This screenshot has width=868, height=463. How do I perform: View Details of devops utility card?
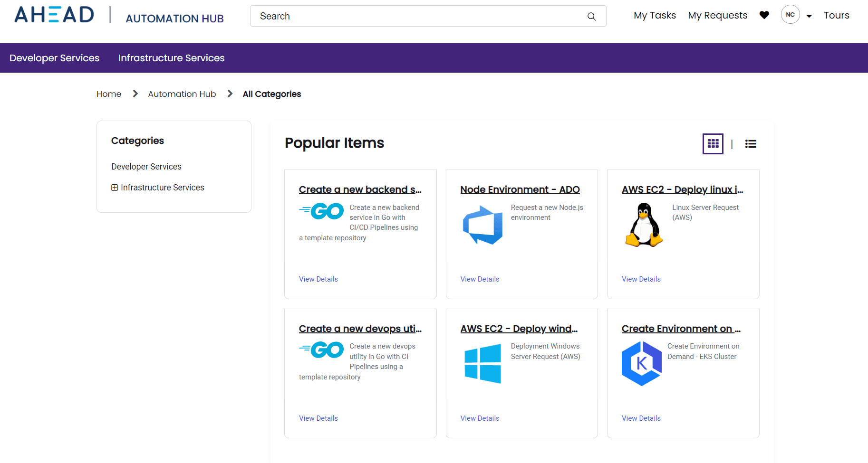(318, 418)
